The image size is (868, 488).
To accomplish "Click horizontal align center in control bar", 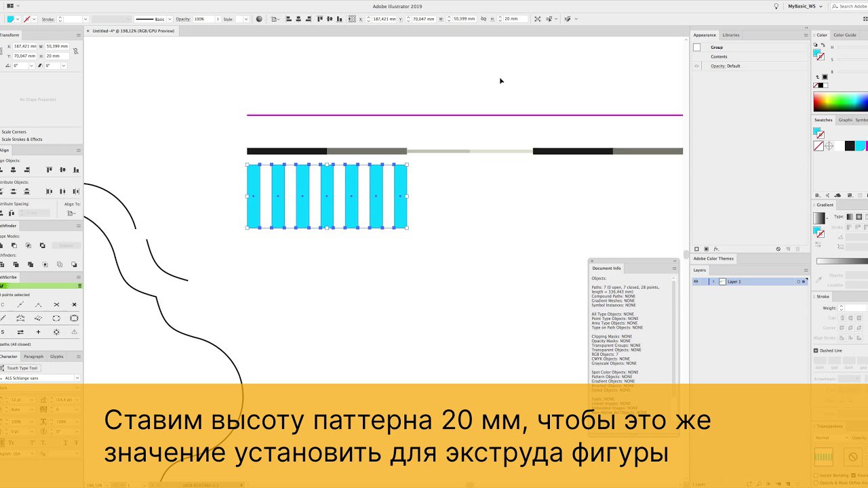I will click(298, 19).
